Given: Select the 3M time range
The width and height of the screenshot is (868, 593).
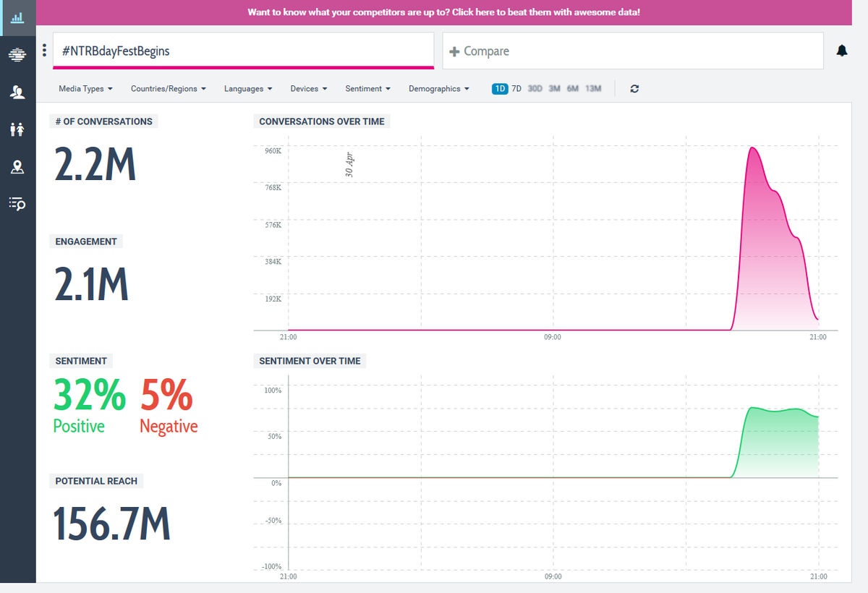Looking at the screenshot, I should (x=555, y=89).
